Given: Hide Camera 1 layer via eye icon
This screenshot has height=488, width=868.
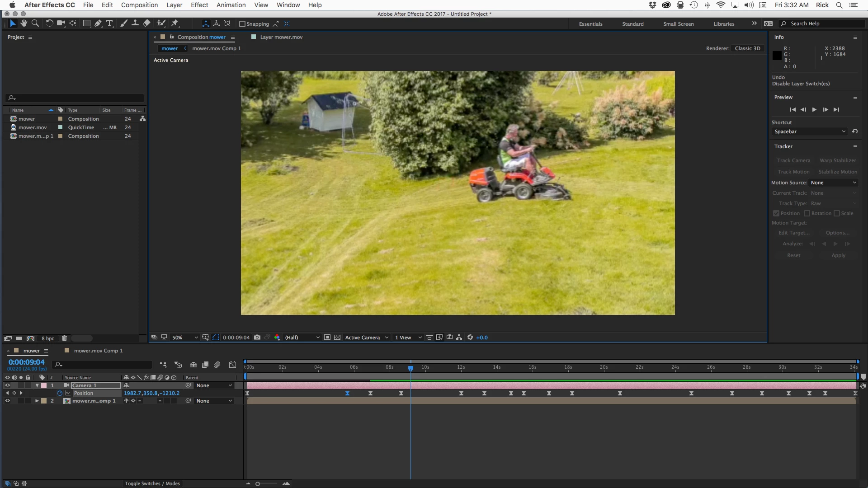Looking at the screenshot, I should point(7,385).
